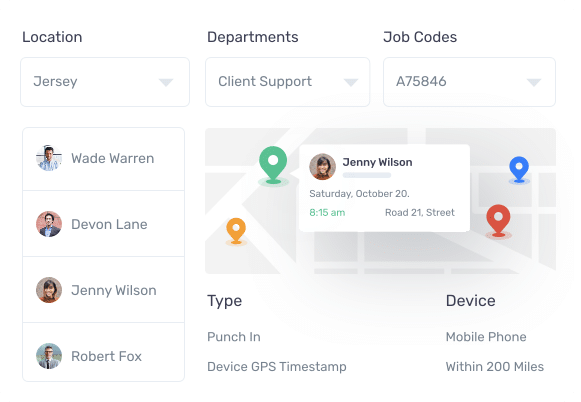Click the 8:15 am time in popup
Viewport: 581px width, 402px height.
[327, 212]
